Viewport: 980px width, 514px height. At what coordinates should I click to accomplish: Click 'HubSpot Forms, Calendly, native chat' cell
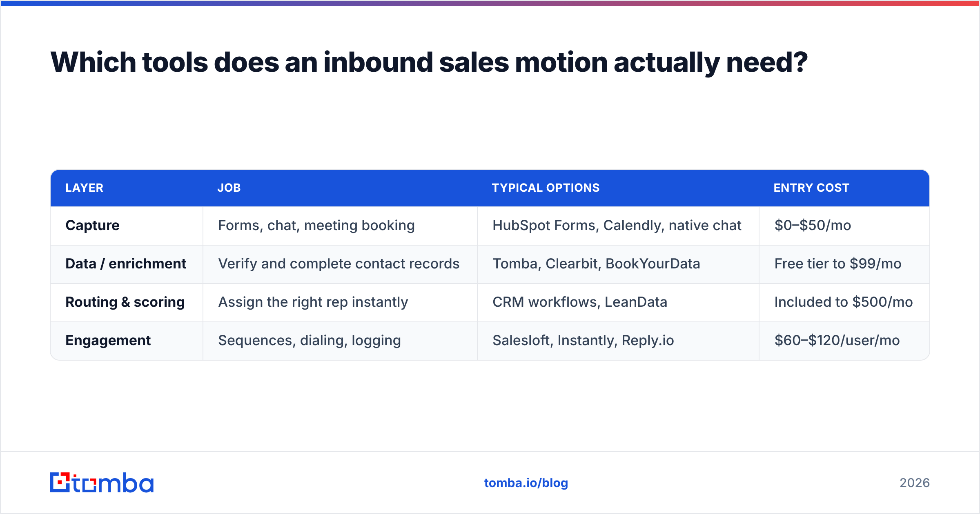click(617, 225)
